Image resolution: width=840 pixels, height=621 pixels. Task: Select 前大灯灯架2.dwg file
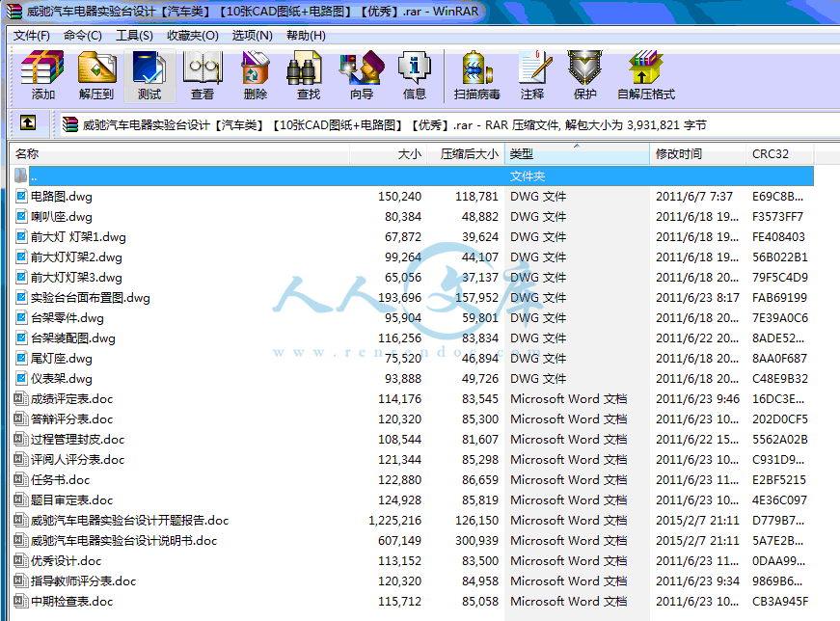point(76,257)
